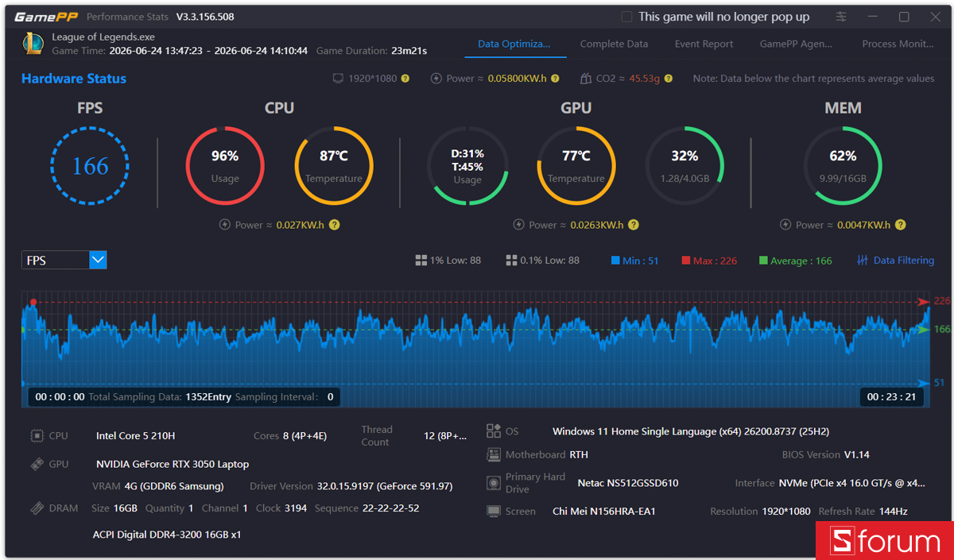Click the help icon beside Power 0.05800KW.h
Image resolution: width=954 pixels, height=560 pixels.
click(x=555, y=79)
